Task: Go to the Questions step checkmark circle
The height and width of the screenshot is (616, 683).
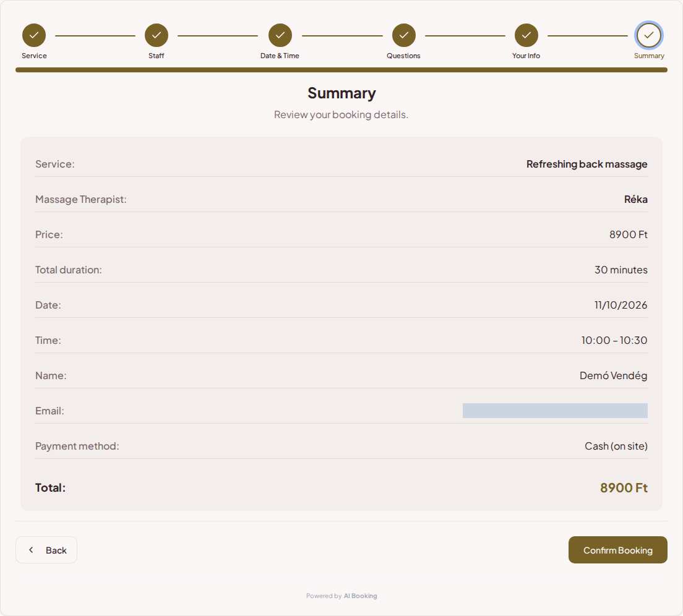Action: (x=404, y=35)
